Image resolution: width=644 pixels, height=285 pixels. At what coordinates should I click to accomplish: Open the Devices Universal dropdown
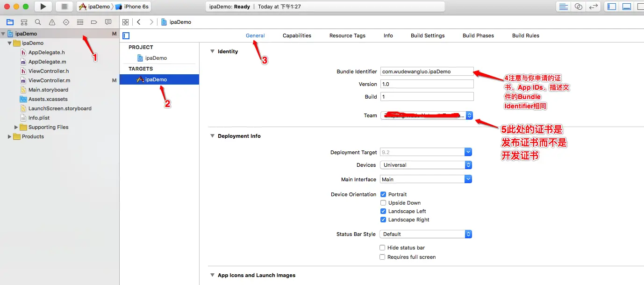point(426,165)
